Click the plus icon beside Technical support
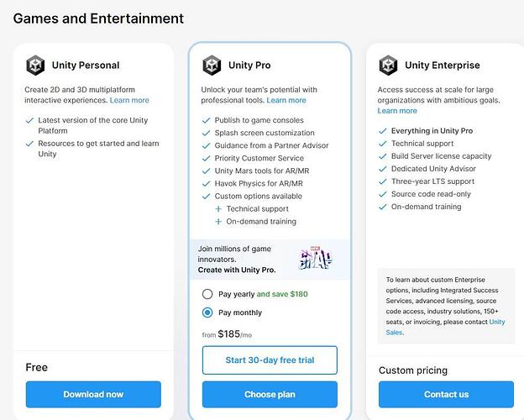 218,209
